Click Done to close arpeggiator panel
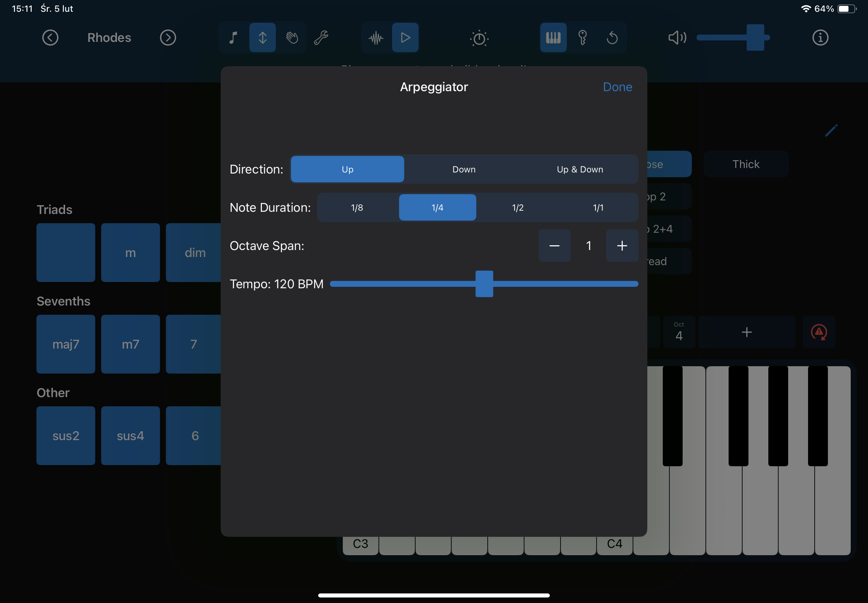868x603 pixels. click(x=617, y=86)
